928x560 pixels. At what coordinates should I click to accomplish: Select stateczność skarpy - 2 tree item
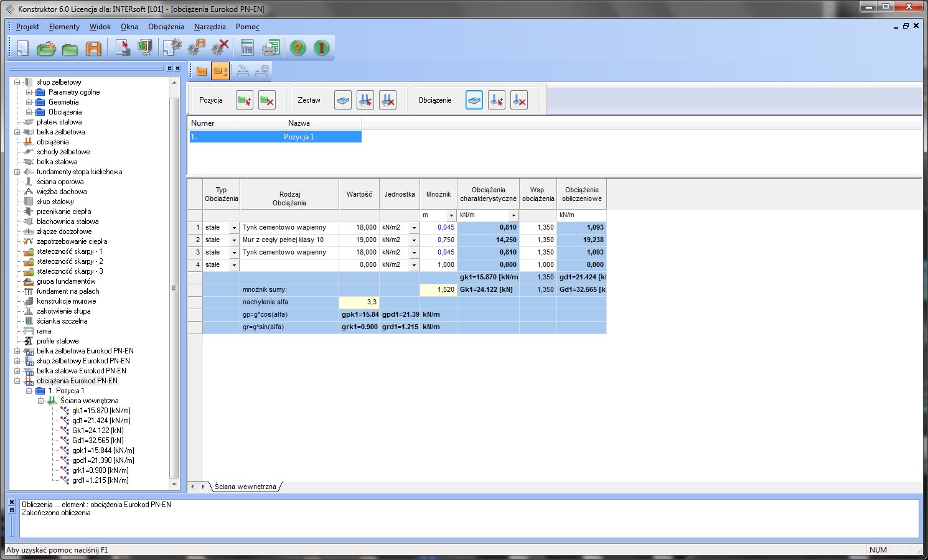pyautogui.click(x=70, y=261)
